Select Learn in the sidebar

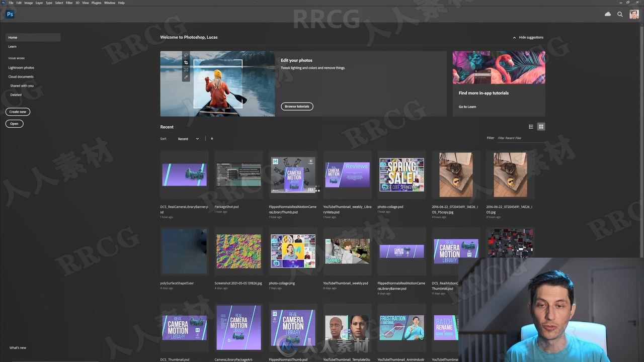click(x=12, y=46)
